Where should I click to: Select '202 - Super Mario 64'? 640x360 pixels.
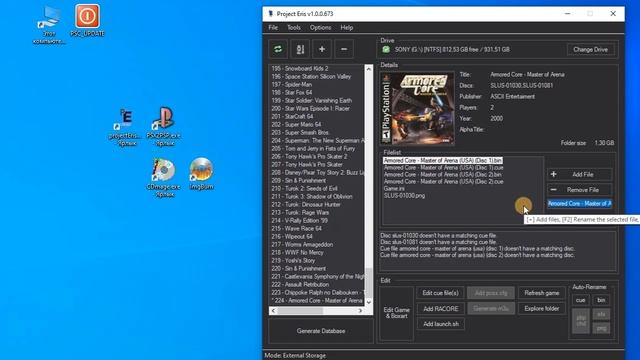(x=296, y=124)
